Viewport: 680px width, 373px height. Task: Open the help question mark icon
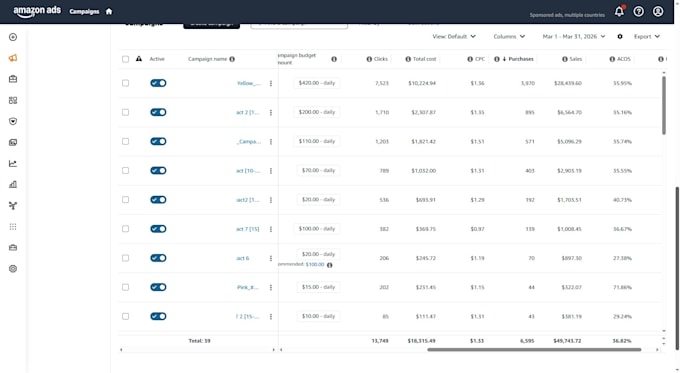click(x=638, y=11)
